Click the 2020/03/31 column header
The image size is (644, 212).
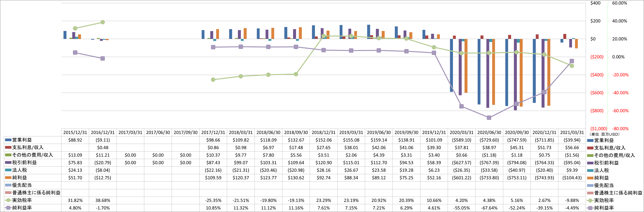tap(462, 132)
